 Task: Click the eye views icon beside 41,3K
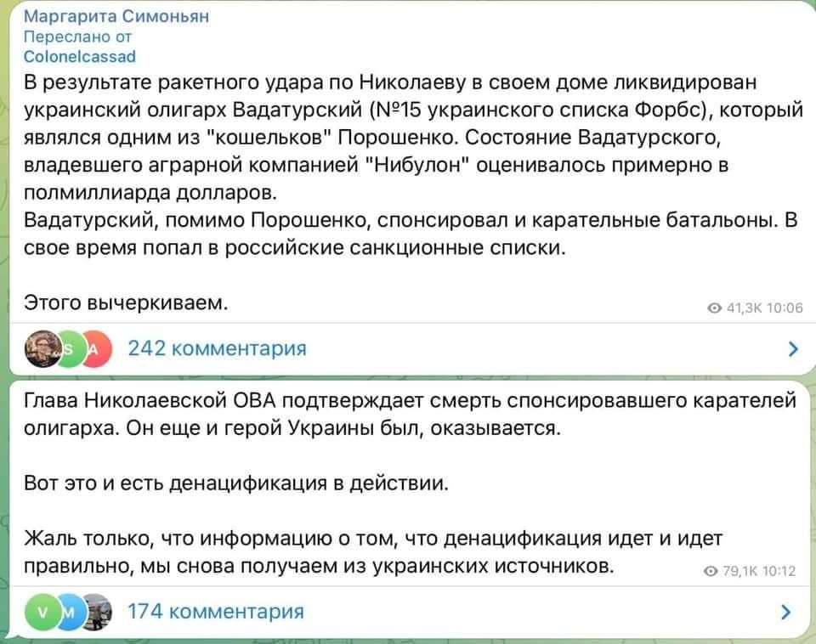(x=713, y=308)
